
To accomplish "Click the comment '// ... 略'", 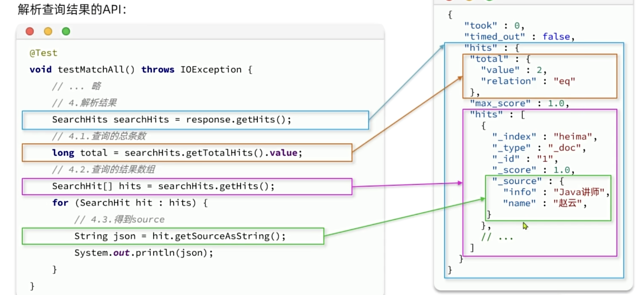I will coord(76,86).
